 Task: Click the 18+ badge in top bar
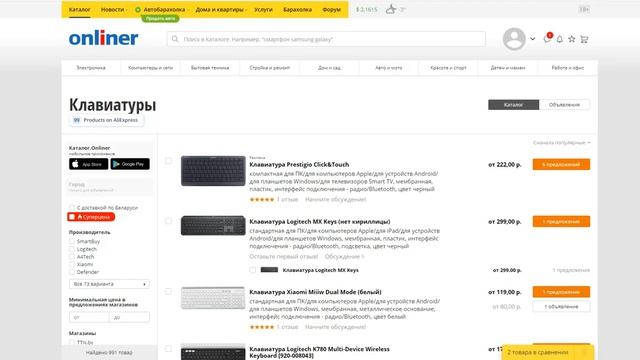point(584,9)
